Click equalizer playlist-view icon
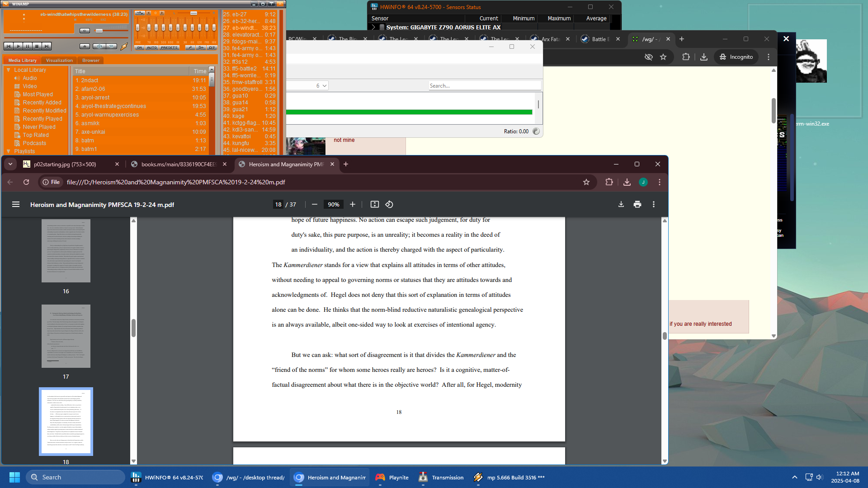 point(212,47)
